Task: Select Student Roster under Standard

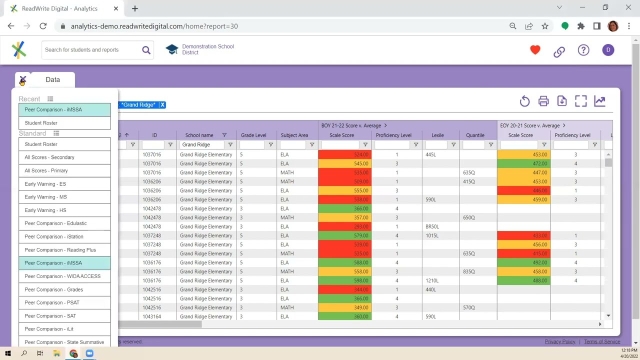Action: 64,144
